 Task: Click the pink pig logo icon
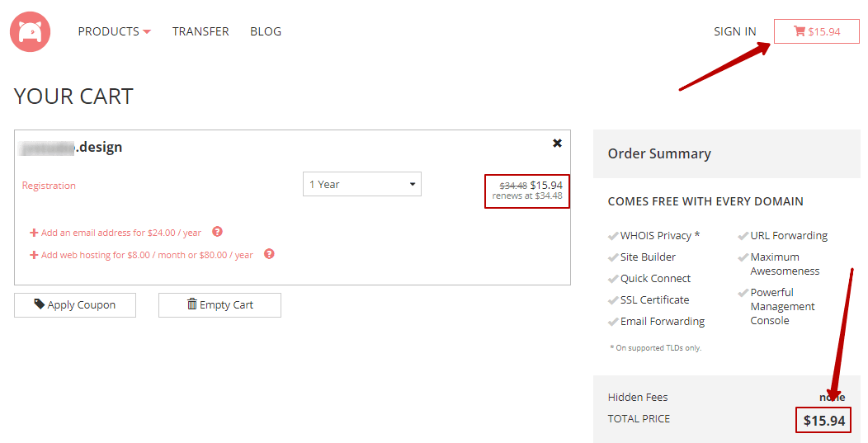click(x=30, y=31)
